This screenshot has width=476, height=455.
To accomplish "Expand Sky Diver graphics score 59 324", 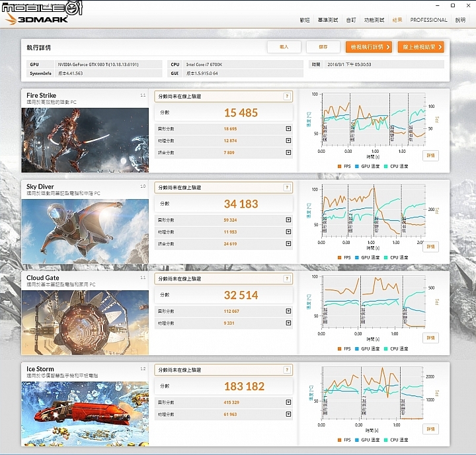I will tap(288, 220).
